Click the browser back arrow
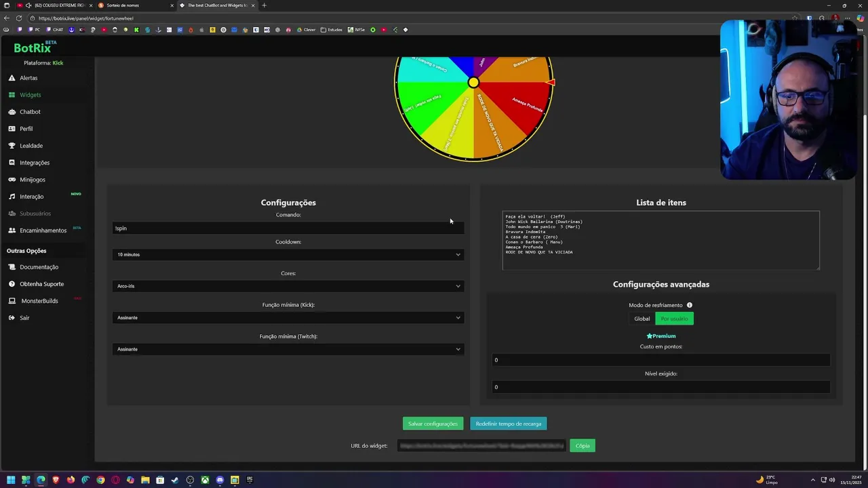This screenshot has width=868, height=488. click(x=6, y=18)
